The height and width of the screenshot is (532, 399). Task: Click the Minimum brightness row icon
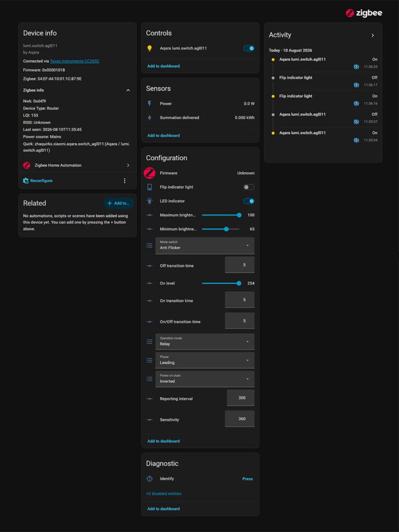coord(149,229)
